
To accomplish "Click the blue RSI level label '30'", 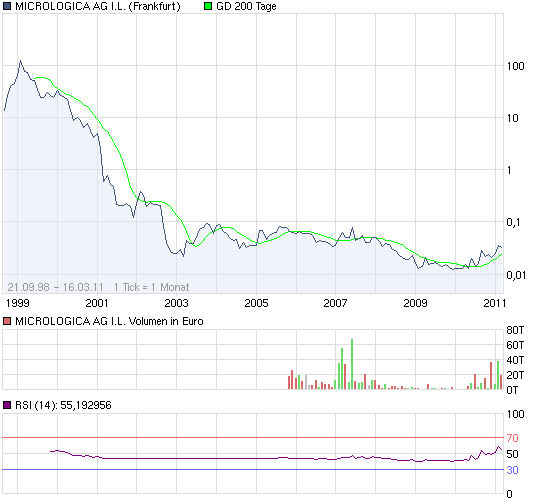I will pos(513,470).
